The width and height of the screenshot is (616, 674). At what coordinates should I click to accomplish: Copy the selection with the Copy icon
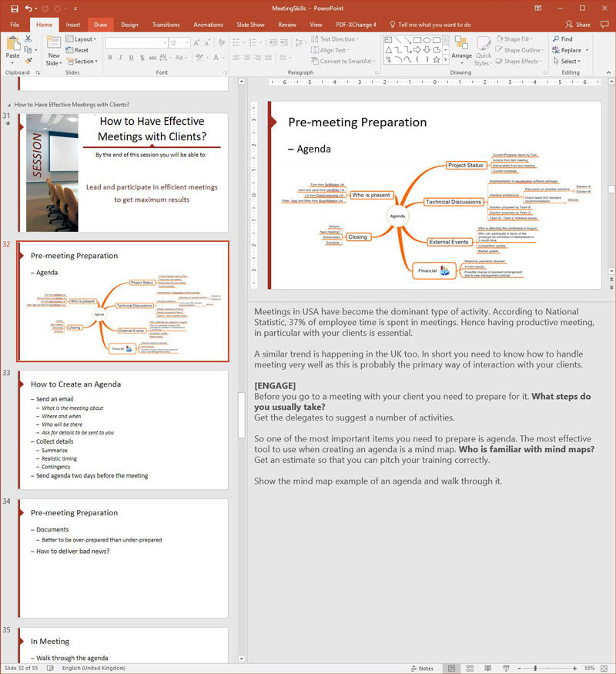point(28,50)
